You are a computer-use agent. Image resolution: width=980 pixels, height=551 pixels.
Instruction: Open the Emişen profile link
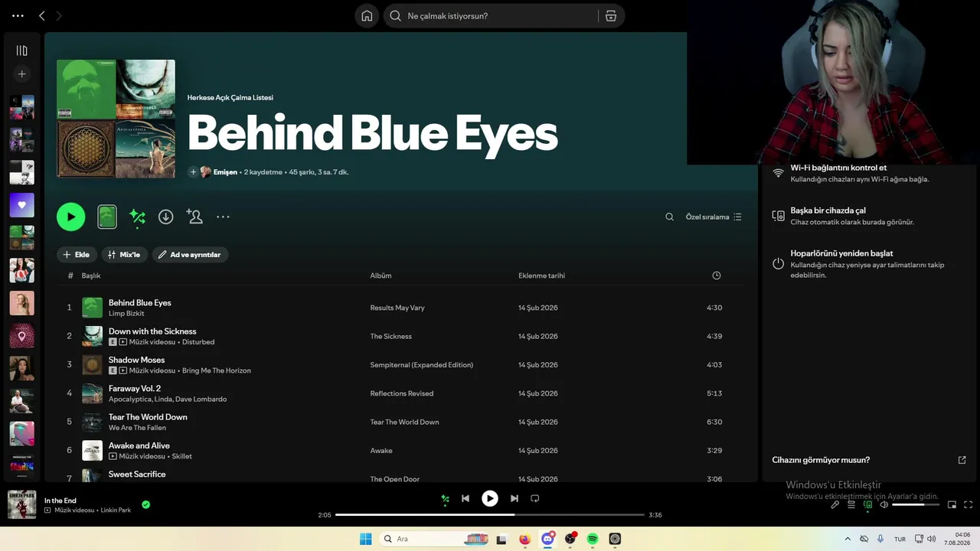pos(225,172)
